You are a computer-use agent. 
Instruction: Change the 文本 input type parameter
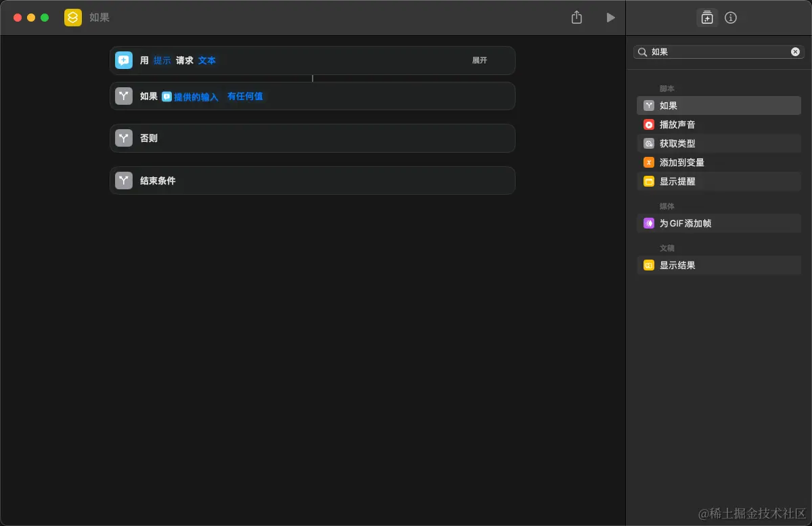coord(207,60)
